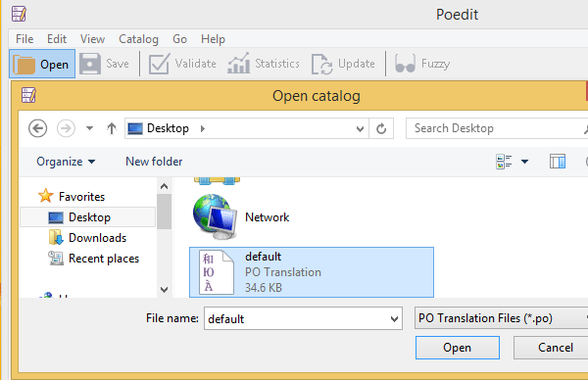Click the navigation pane scroll down arrow
This screenshot has height=380, width=588.
click(x=164, y=289)
